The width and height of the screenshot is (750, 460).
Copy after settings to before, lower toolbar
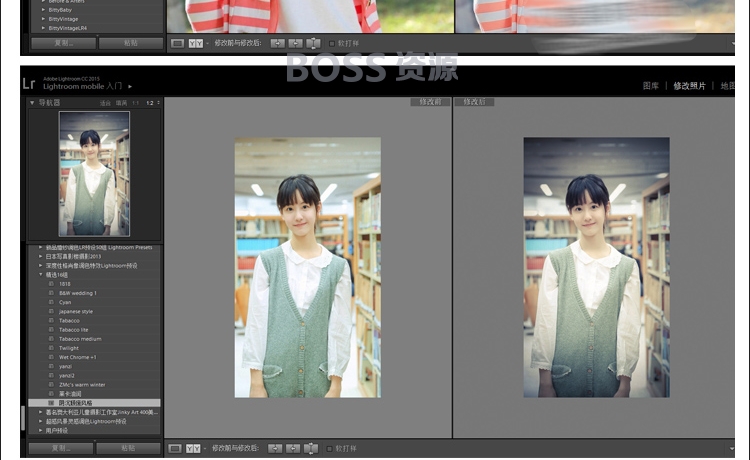point(293,449)
